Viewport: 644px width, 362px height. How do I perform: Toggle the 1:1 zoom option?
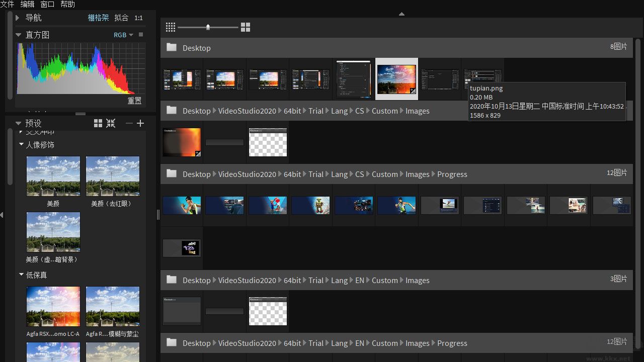coord(138,18)
